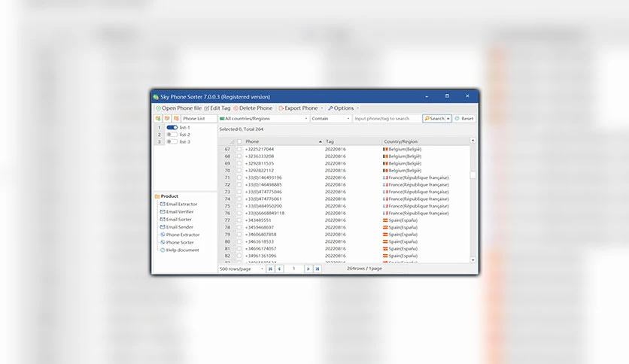
Task: Click the Reset button
Action: (x=464, y=119)
